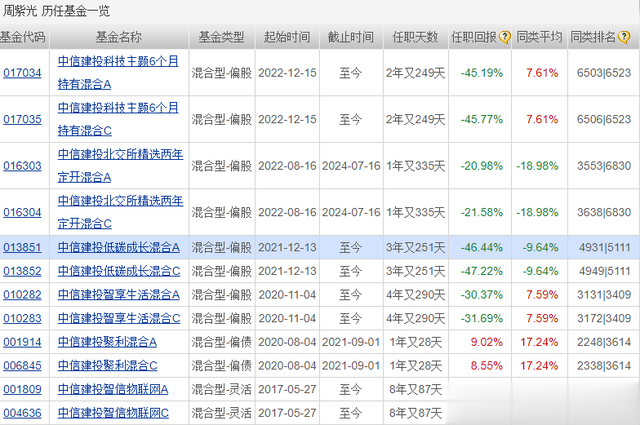Open 中信建投智享生活混合A fund page
Image resolution: width=640 pixels, height=425 pixels.
(x=118, y=295)
